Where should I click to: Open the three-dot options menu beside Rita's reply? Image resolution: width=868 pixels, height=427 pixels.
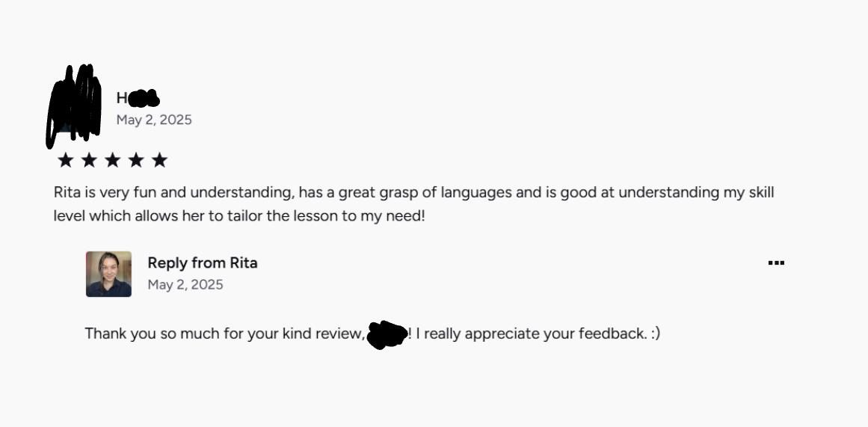click(776, 263)
